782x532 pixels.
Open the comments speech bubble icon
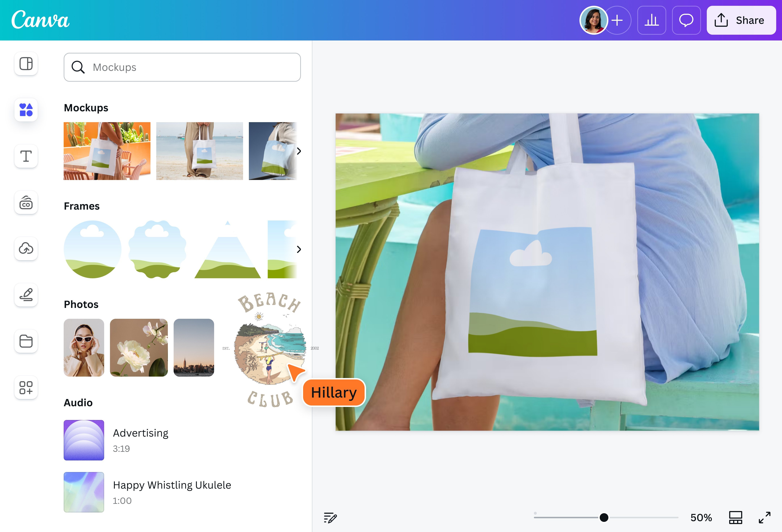tap(686, 20)
